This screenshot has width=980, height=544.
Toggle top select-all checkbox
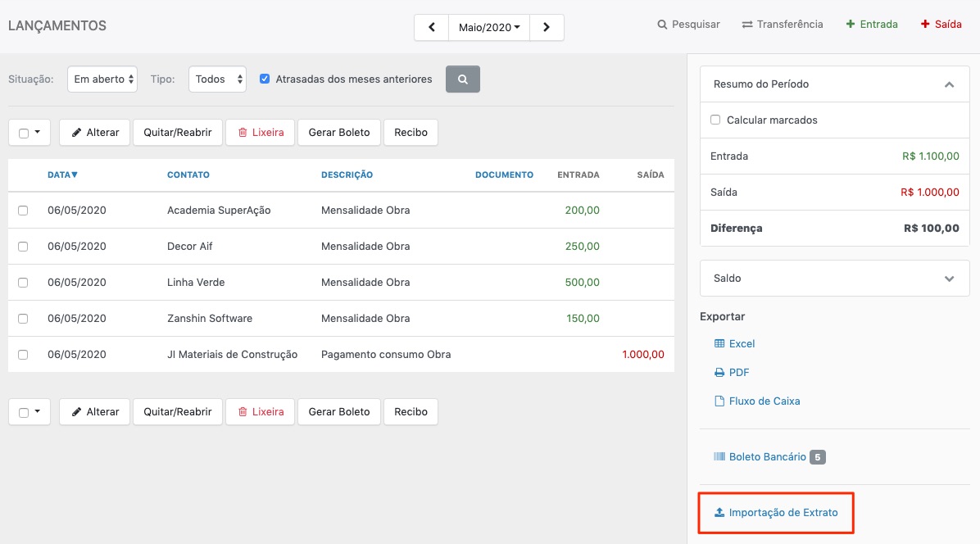point(24,133)
